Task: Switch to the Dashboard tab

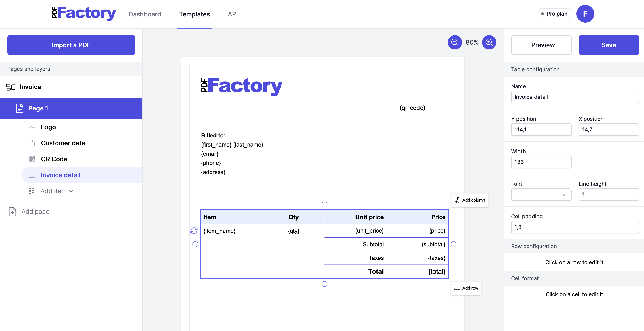Action: coord(145,14)
